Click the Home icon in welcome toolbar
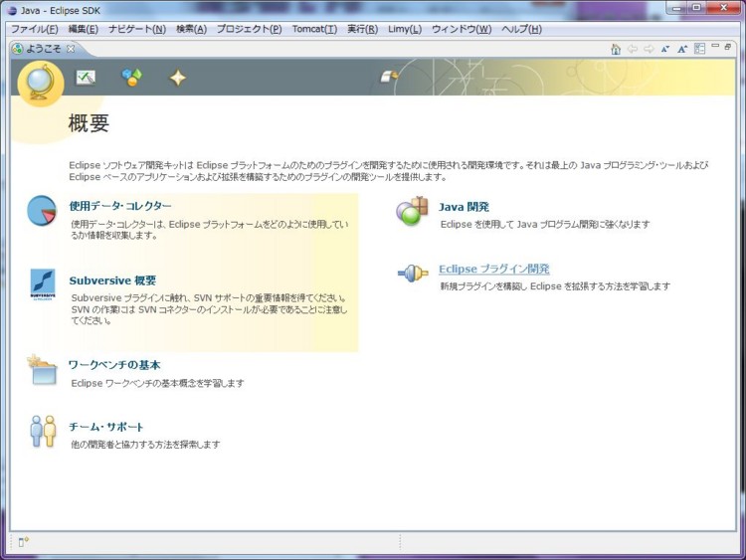This screenshot has width=746, height=560. coord(616,49)
